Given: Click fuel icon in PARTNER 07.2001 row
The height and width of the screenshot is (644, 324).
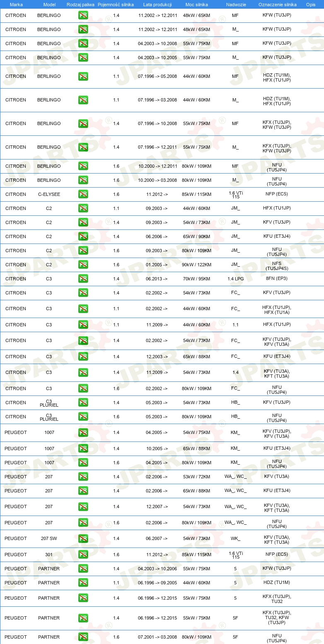Looking at the screenshot, I should coord(83,637).
